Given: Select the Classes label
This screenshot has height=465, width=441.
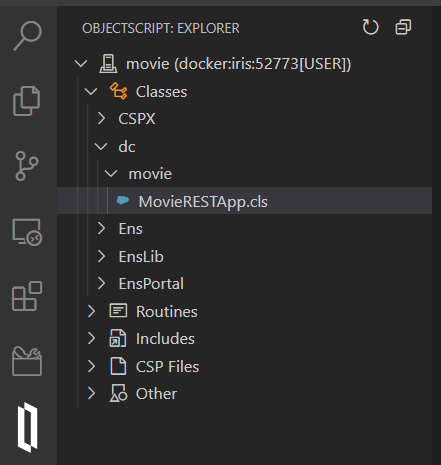Looking at the screenshot, I should tap(161, 92).
